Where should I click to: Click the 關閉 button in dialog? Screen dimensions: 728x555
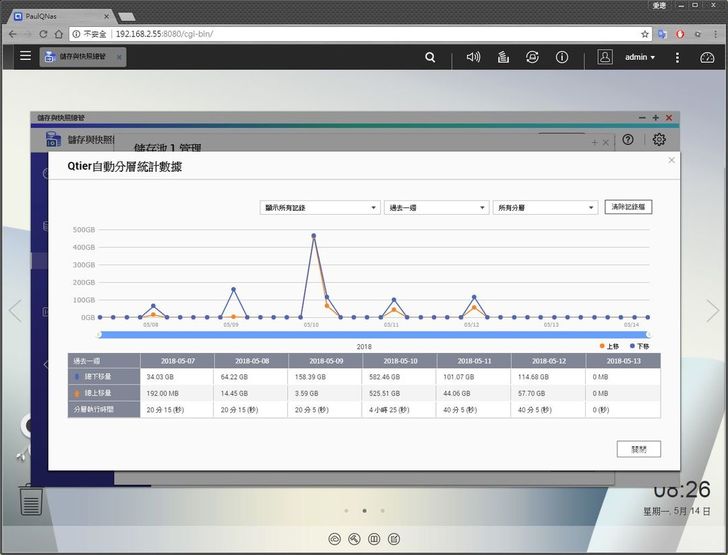click(x=638, y=449)
